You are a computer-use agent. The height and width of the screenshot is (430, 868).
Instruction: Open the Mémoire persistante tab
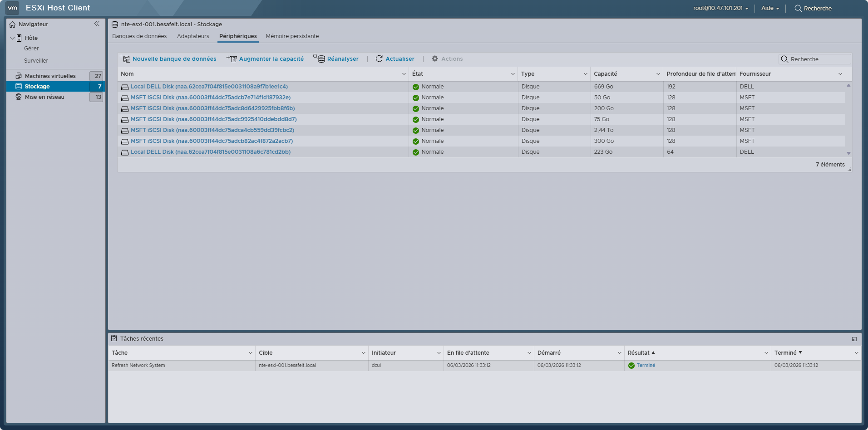[292, 36]
